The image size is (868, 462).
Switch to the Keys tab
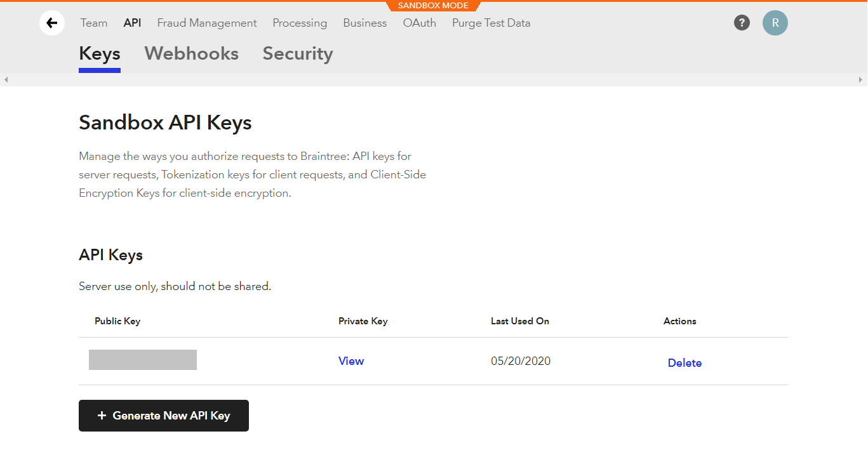(x=100, y=54)
